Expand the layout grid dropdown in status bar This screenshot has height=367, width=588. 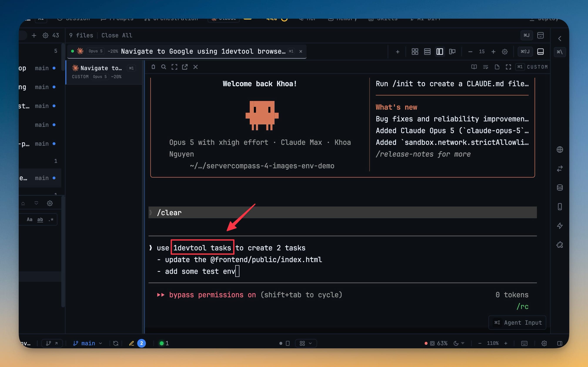(x=306, y=343)
